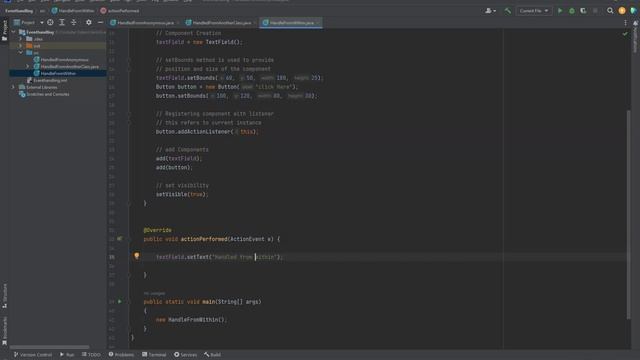Toggle the Project side tool window stripe

click(x=4, y=30)
